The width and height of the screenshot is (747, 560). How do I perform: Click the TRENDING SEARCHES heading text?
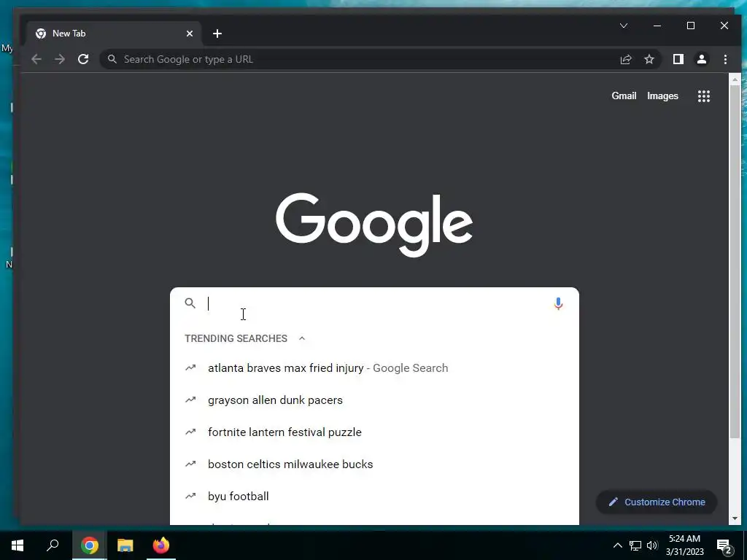(236, 338)
